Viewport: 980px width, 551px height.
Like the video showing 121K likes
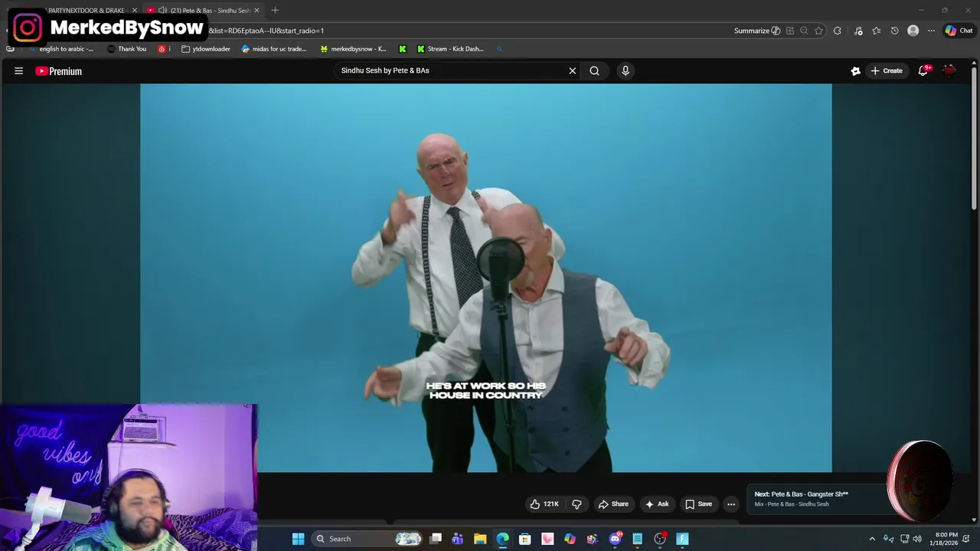click(x=544, y=504)
